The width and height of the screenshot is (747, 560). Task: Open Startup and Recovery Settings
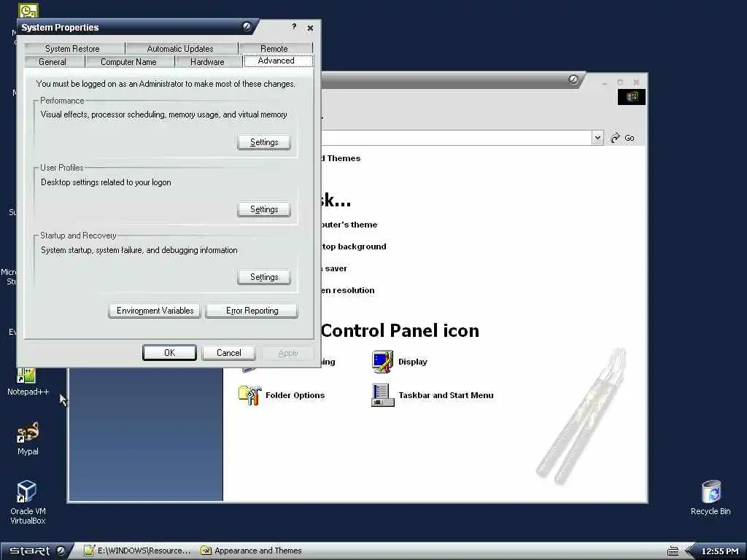[x=264, y=277]
